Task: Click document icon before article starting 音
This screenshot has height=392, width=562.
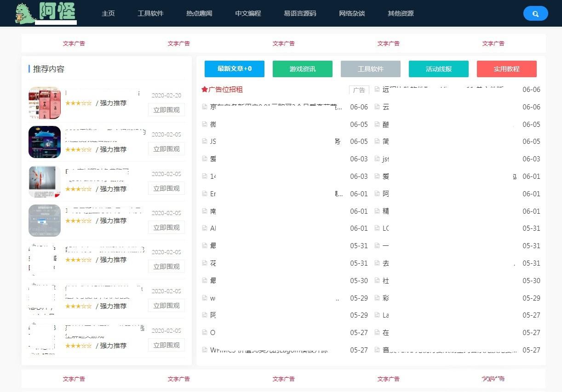Action: [x=377, y=350]
